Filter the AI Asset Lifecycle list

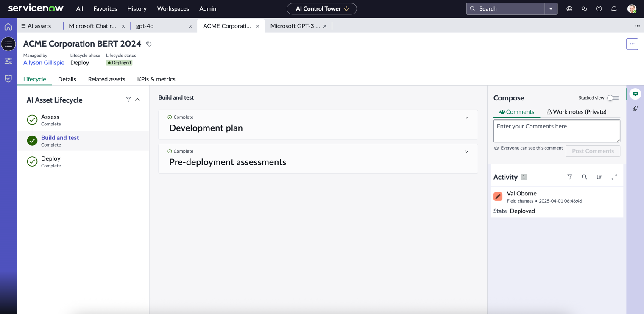[x=128, y=100]
